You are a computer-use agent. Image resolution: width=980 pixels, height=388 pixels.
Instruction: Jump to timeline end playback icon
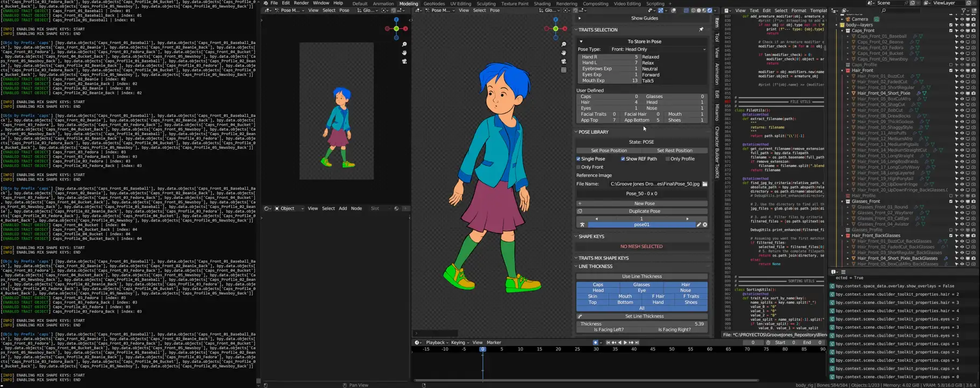click(x=638, y=342)
